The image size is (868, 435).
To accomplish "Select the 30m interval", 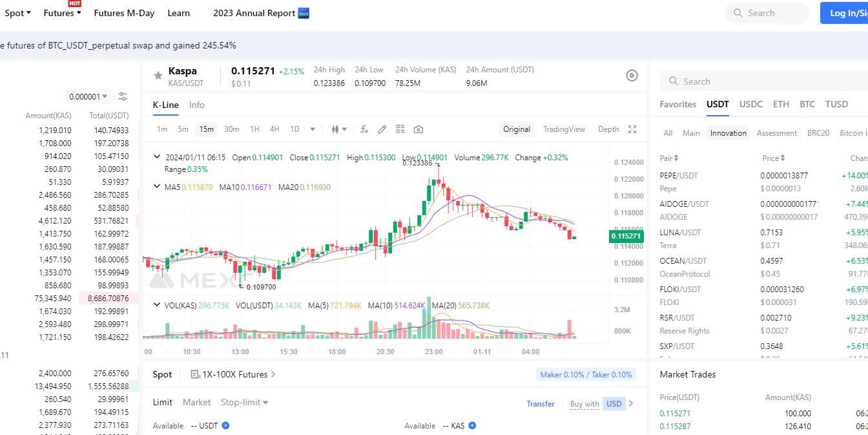I will (232, 129).
